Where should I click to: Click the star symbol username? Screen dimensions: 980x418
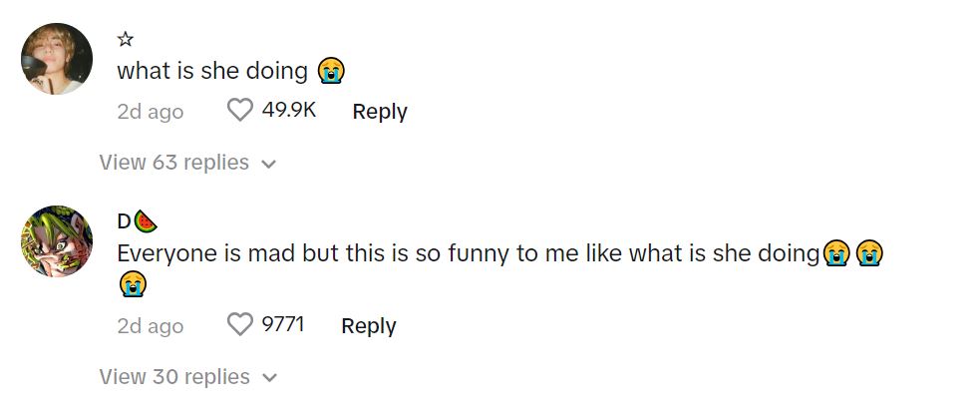point(126,40)
